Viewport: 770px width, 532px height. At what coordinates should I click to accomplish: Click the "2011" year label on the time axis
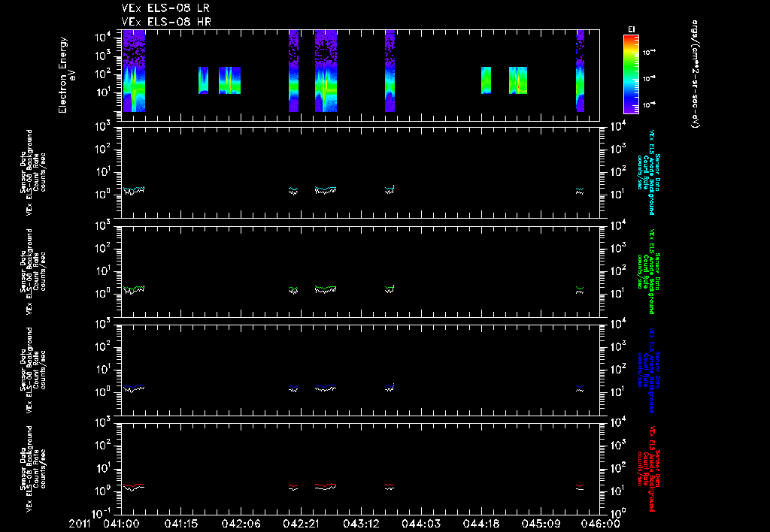[x=80, y=524]
